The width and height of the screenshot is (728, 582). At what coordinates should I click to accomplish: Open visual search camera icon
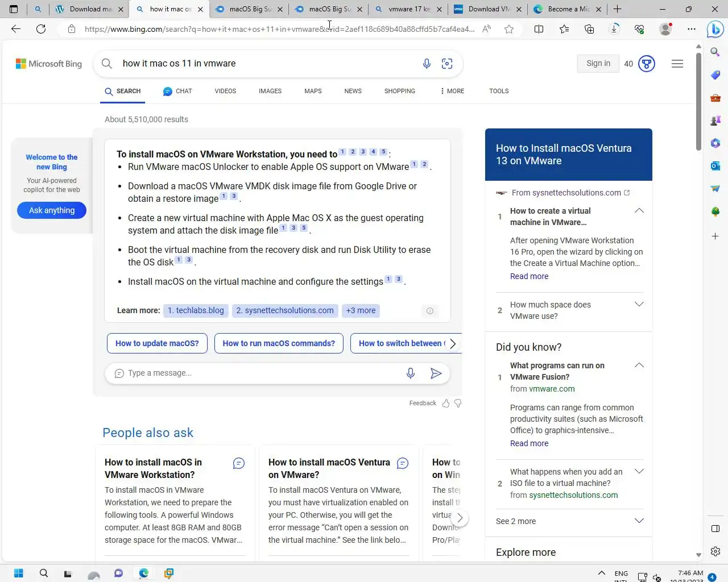pos(447,64)
